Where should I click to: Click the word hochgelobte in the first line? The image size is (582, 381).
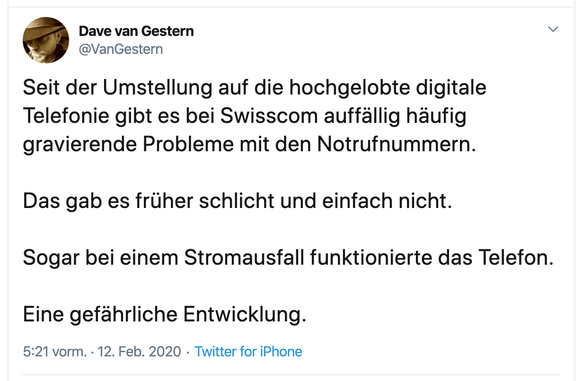click(x=350, y=88)
